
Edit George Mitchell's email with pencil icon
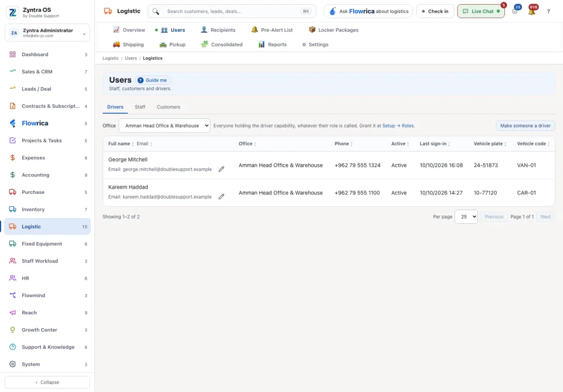(x=221, y=169)
